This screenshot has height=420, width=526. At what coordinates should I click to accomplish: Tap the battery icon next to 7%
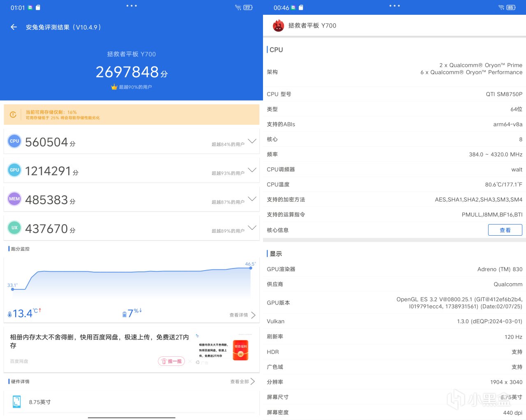click(x=125, y=314)
